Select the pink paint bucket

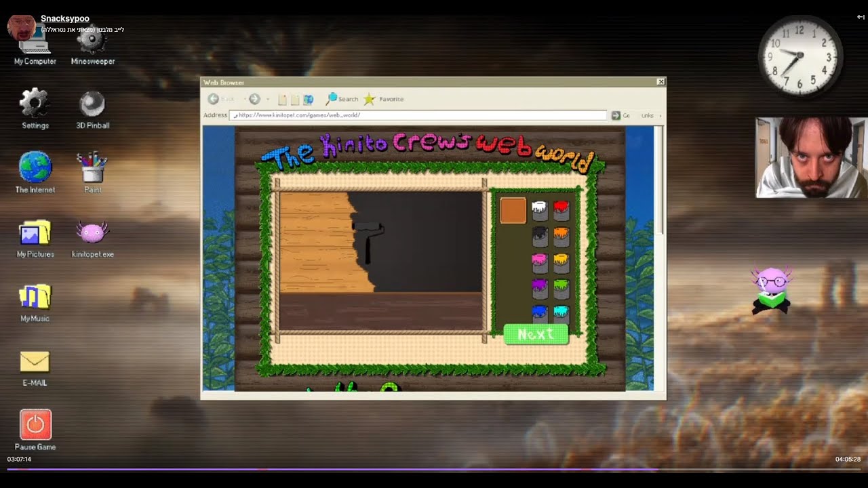coord(540,262)
